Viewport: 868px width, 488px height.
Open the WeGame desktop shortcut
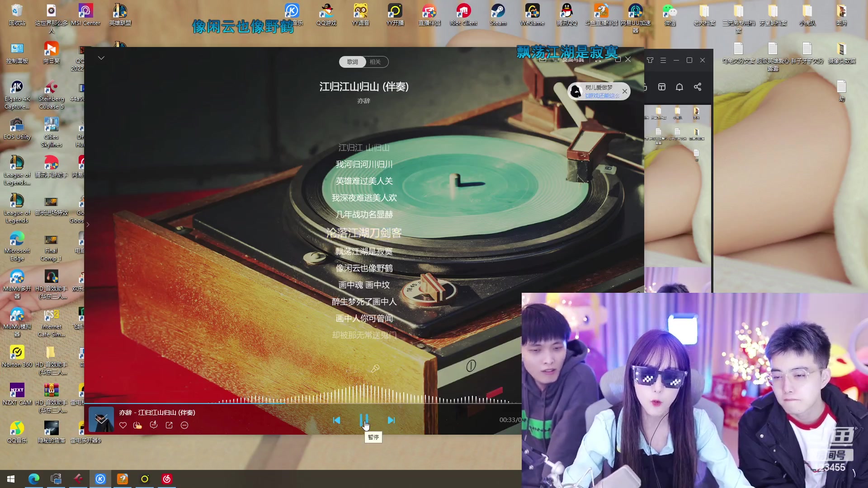click(533, 14)
